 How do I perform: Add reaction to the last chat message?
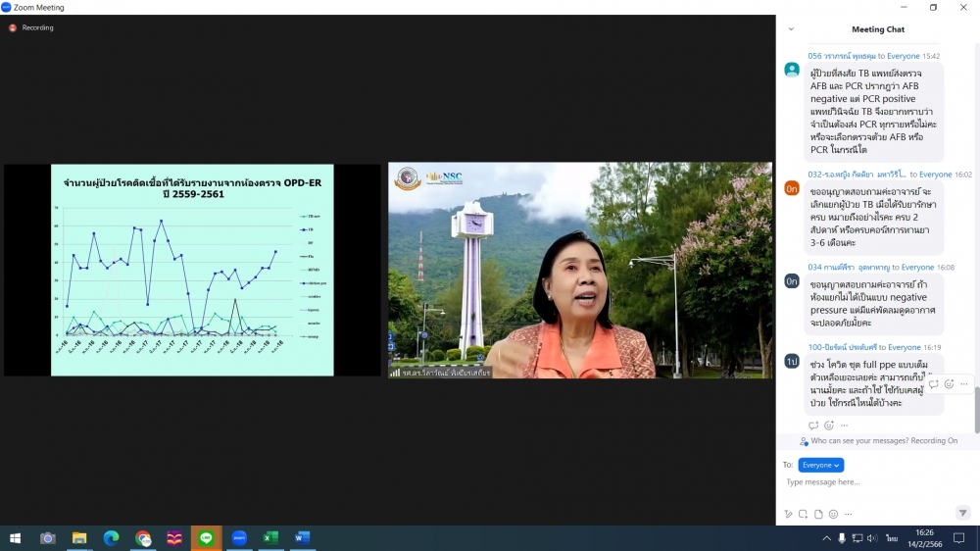(829, 426)
